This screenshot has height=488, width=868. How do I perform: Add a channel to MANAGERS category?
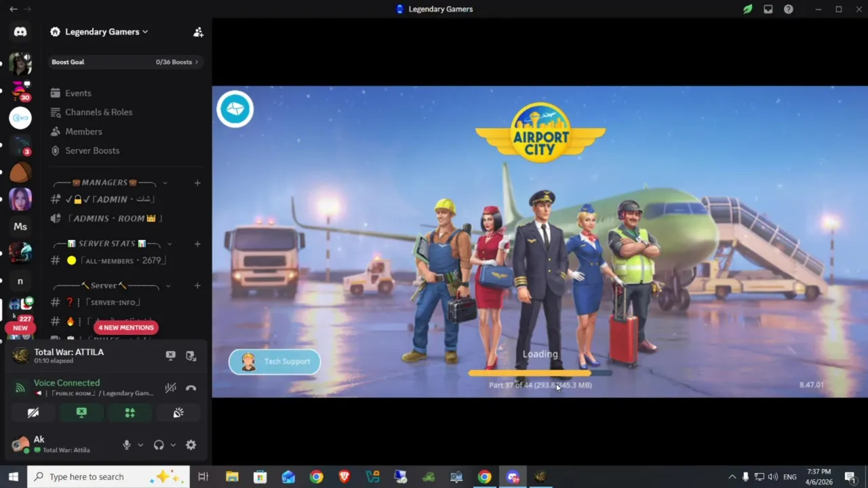point(197,182)
